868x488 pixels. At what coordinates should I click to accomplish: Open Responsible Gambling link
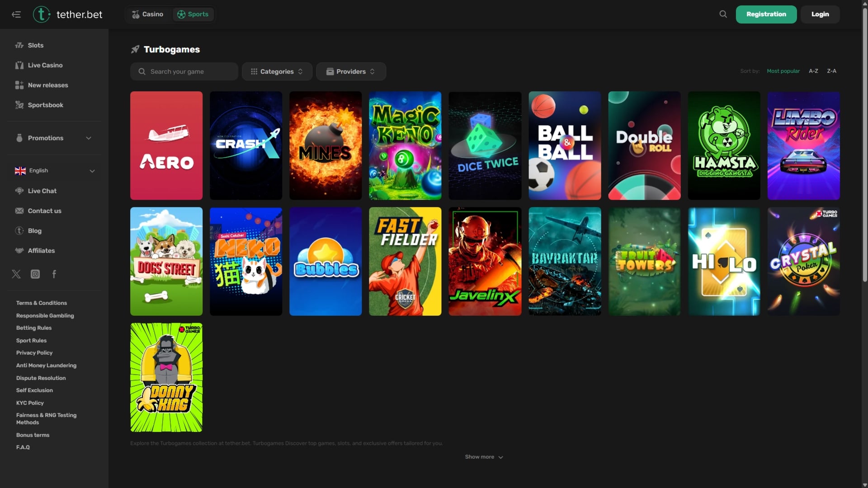pyautogui.click(x=45, y=315)
